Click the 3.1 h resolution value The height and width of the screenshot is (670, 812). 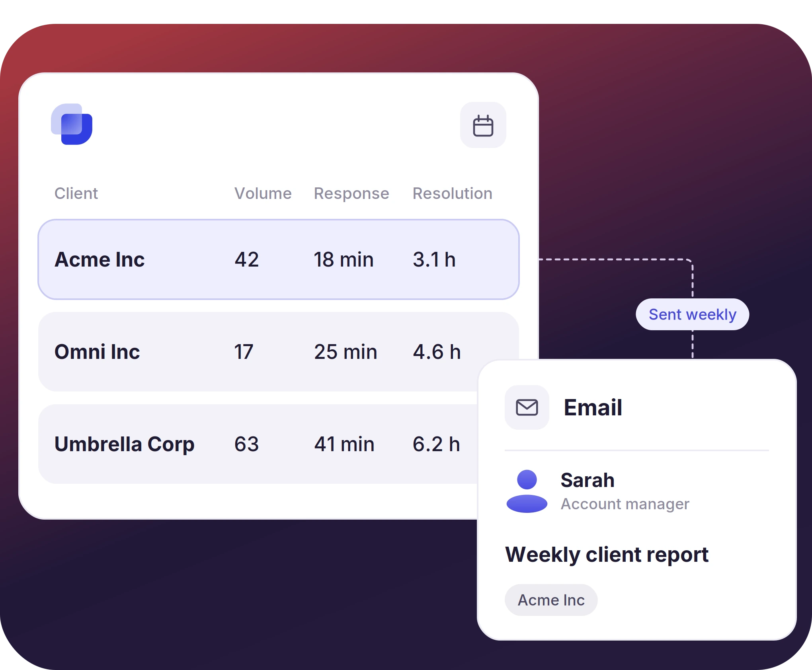click(434, 259)
